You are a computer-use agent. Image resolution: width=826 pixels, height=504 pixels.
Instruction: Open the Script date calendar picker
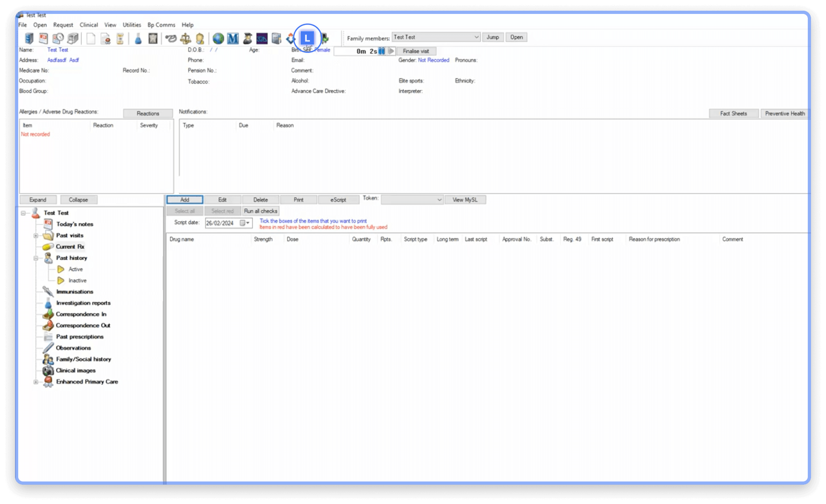(245, 223)
